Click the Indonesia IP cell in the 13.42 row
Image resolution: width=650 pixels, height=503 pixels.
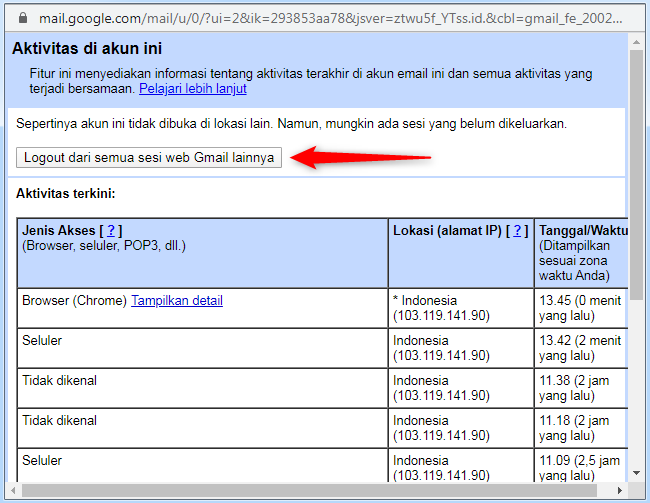(x=461, y=348)
